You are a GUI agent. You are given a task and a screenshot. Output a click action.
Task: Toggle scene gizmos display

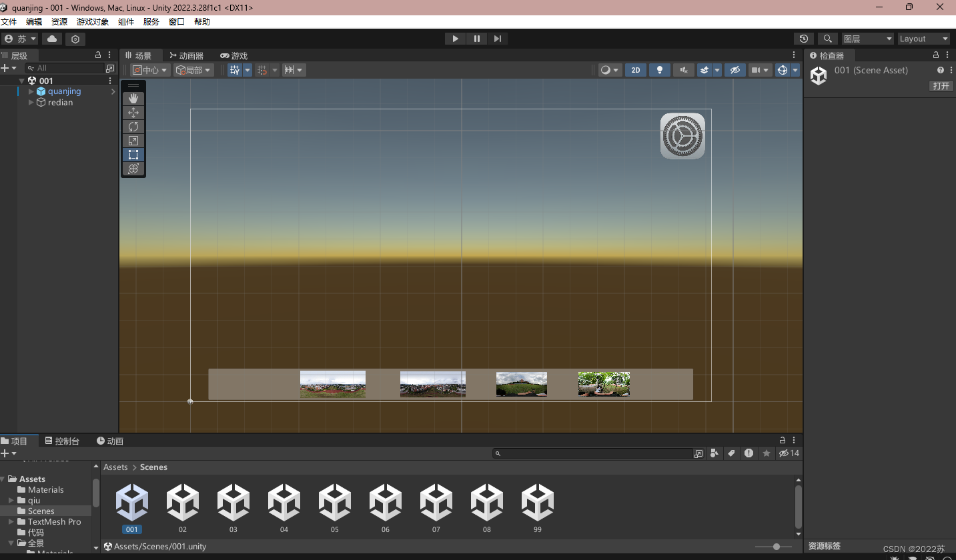coord(783,70)
